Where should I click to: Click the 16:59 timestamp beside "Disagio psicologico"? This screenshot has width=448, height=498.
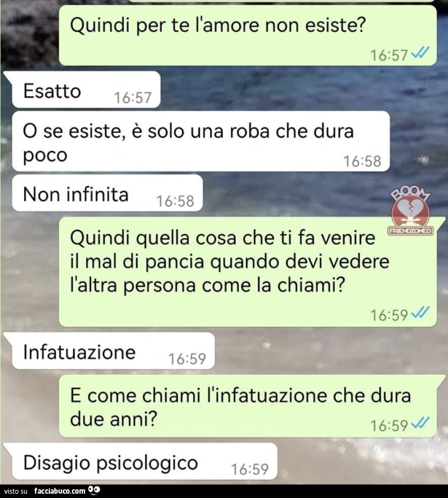tap(250, 469)
